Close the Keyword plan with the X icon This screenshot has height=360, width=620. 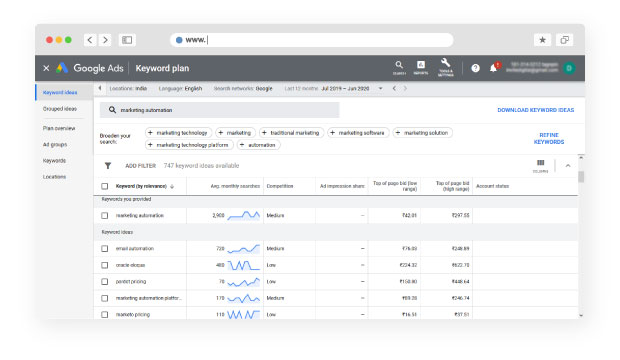click(x=46, y=68)
